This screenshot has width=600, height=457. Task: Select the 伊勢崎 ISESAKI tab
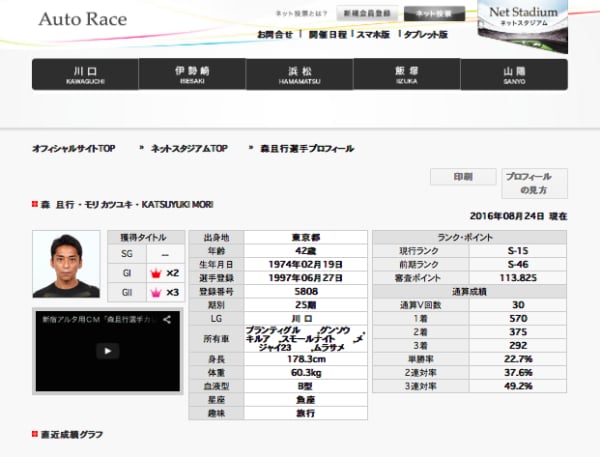pos(192,74)
